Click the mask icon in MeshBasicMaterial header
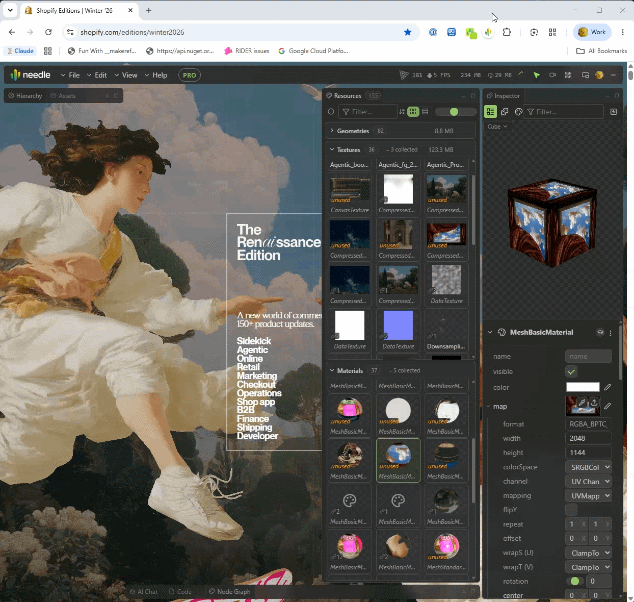634x602 pixels. 600,332
